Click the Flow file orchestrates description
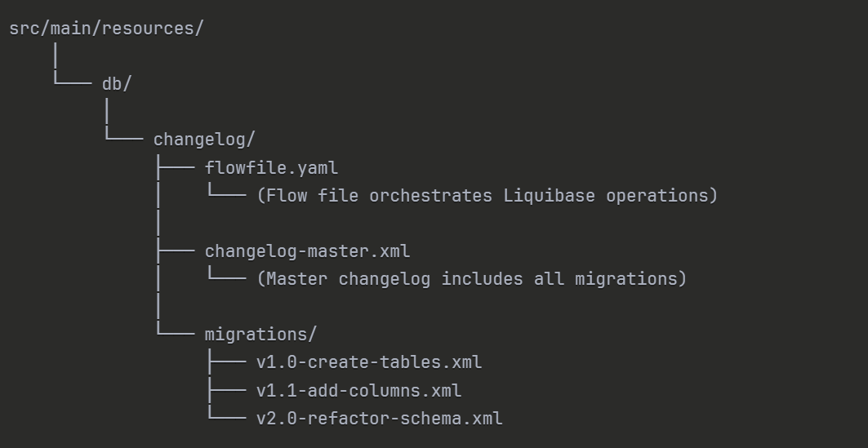The height and width of the screenshot is (448, 868). [x=487, y=196]
